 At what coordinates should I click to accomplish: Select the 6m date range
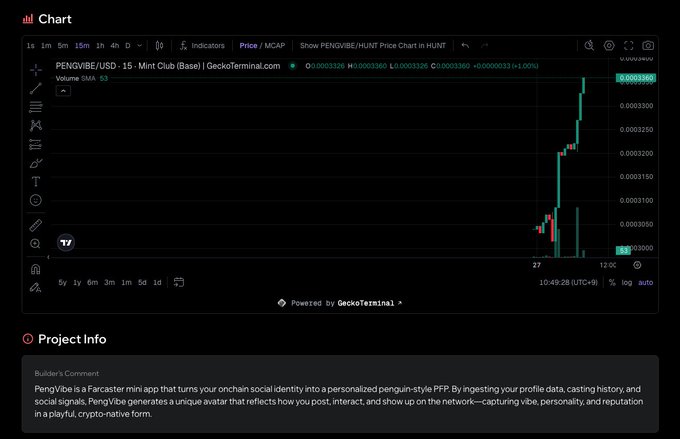(x=92, y=282)
